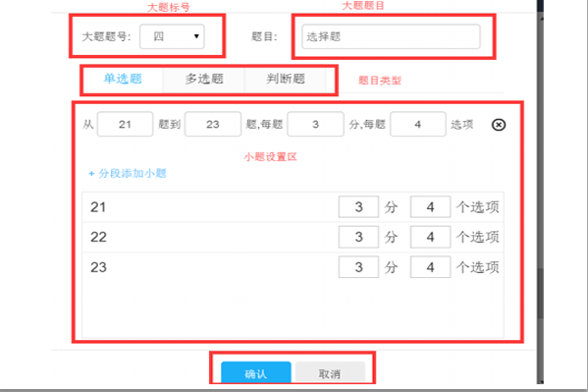588x392 pixels.
Task: Click the starting question number field showing 21
Action: coord(125,125)
